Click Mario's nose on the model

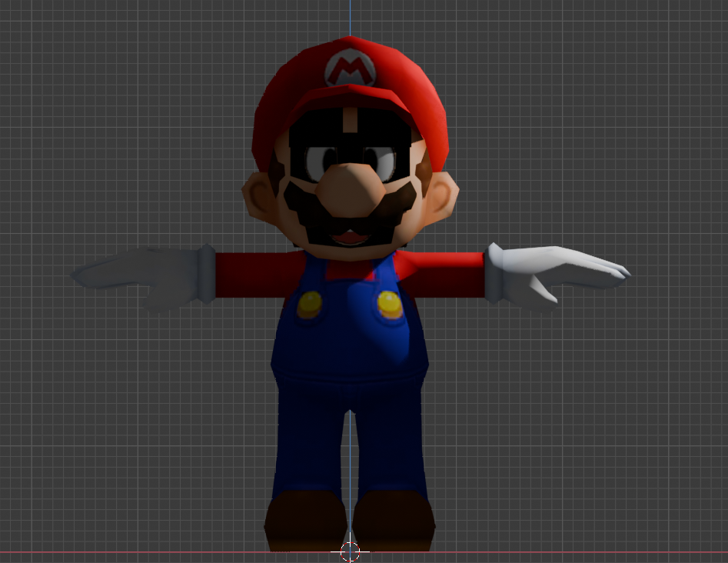tap(351, 191)
